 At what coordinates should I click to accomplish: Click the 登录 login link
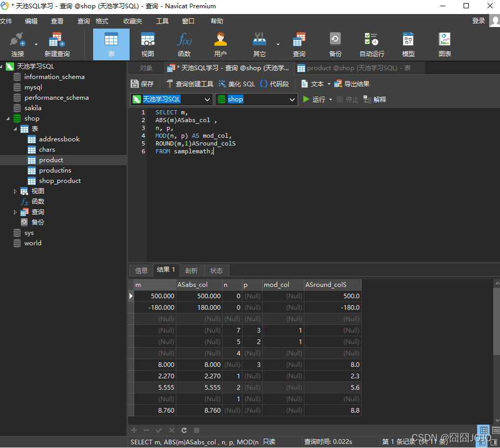pos(478,21)
